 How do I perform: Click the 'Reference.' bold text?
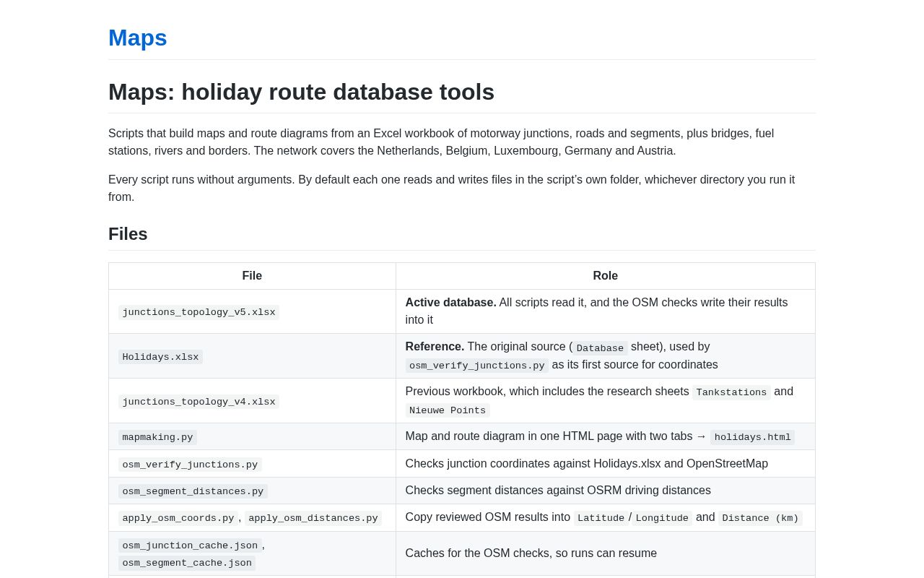click(x=435, y=347)
